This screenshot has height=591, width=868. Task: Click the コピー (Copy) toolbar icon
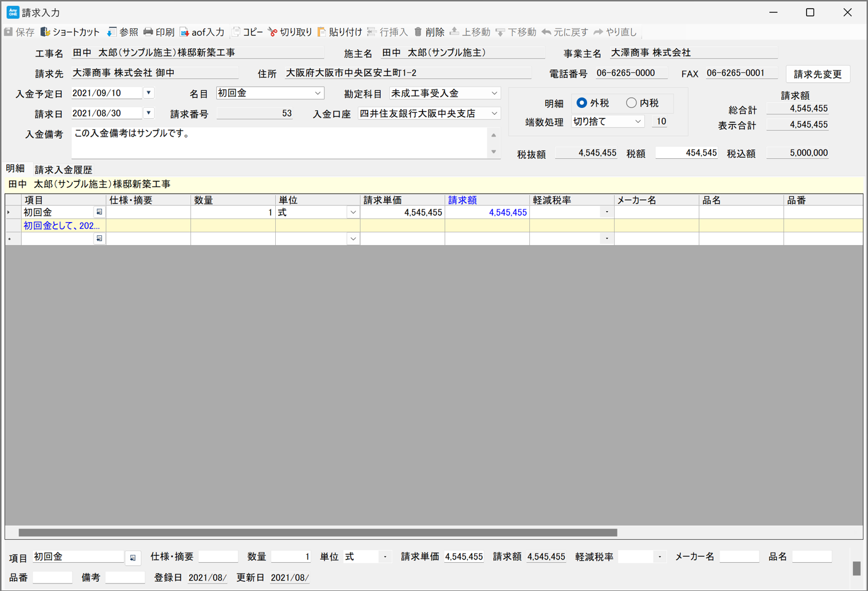click(236, 32)
